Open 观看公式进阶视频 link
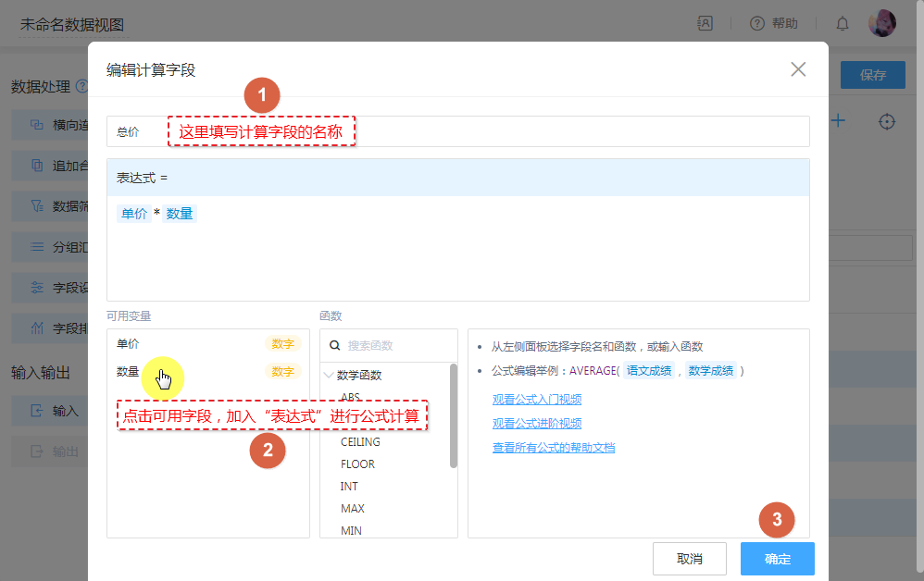 (537, 424)
